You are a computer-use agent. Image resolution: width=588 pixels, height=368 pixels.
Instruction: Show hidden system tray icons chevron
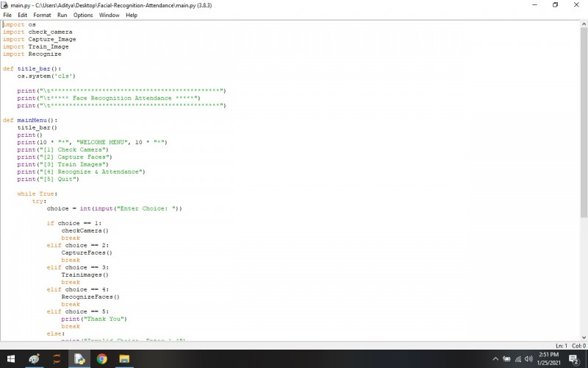(x=495, y=359)
